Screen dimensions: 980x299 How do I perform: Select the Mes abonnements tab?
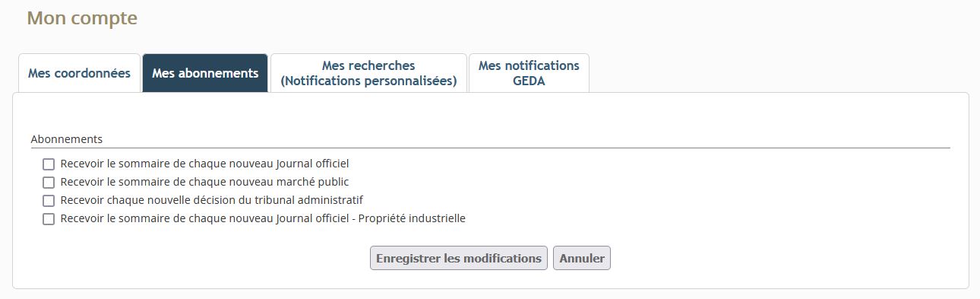point(205,73)
